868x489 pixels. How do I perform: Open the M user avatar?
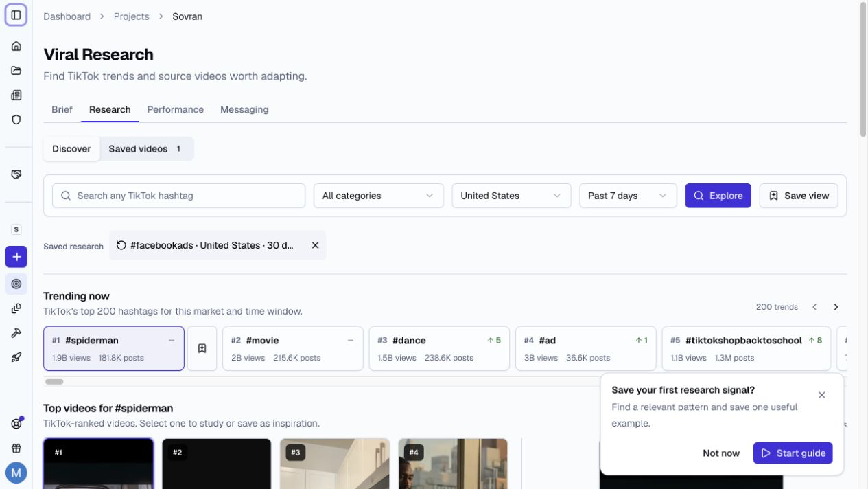16,473
